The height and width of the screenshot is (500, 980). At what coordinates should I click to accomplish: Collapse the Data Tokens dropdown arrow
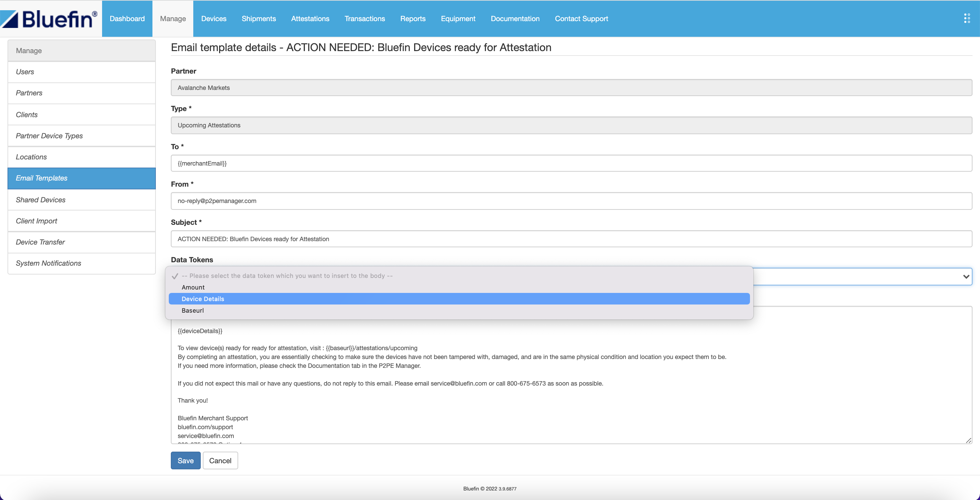(966, 277)
